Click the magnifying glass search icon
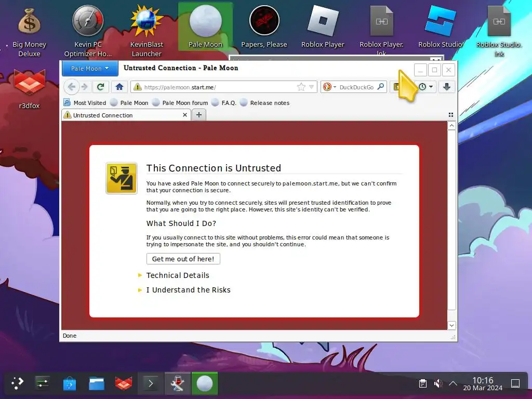The height and width of the screenshot is (399, 532). 381,87
